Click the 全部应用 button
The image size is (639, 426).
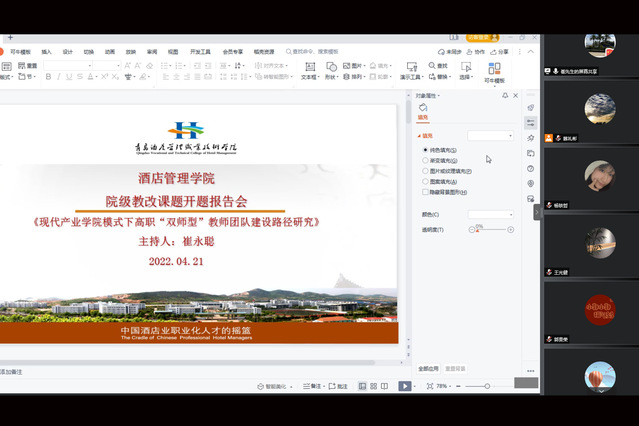428,368
